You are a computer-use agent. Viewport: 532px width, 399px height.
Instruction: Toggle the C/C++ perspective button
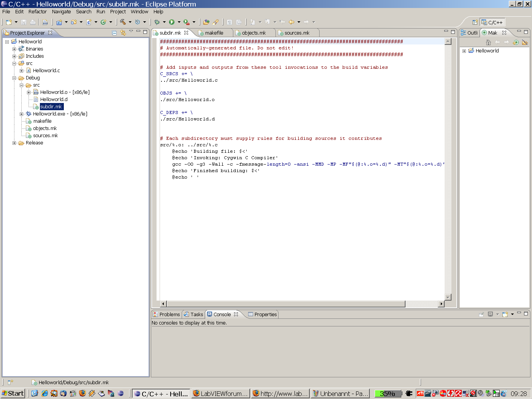tap(492, 22)
